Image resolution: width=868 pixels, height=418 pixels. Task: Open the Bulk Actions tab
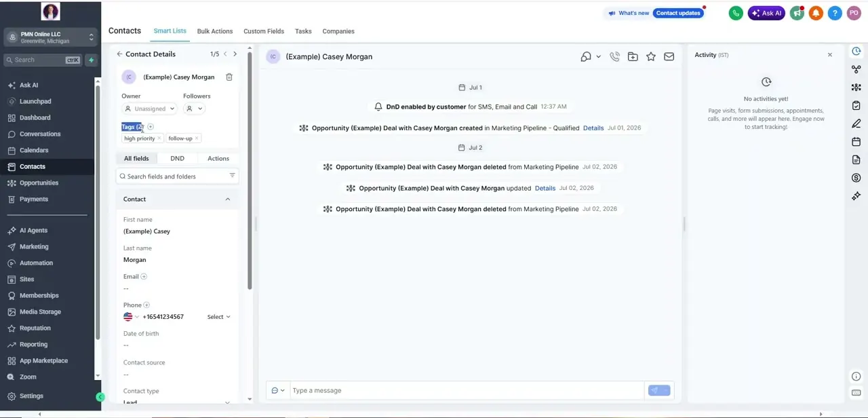click(215, 31)
